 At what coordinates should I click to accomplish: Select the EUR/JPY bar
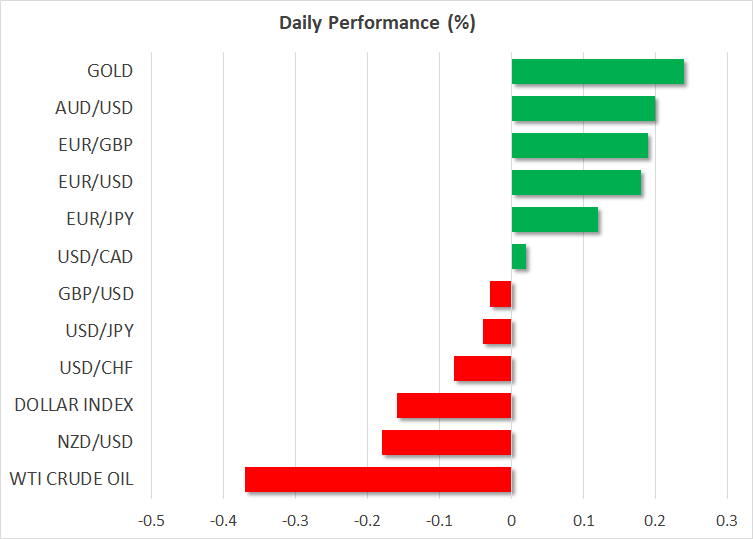click(554, 219)
